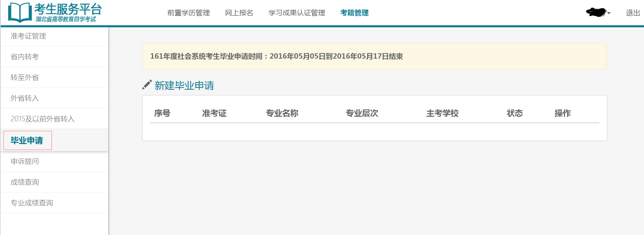Go to 成绩查询 in the sidebar

tap(25, 182)
